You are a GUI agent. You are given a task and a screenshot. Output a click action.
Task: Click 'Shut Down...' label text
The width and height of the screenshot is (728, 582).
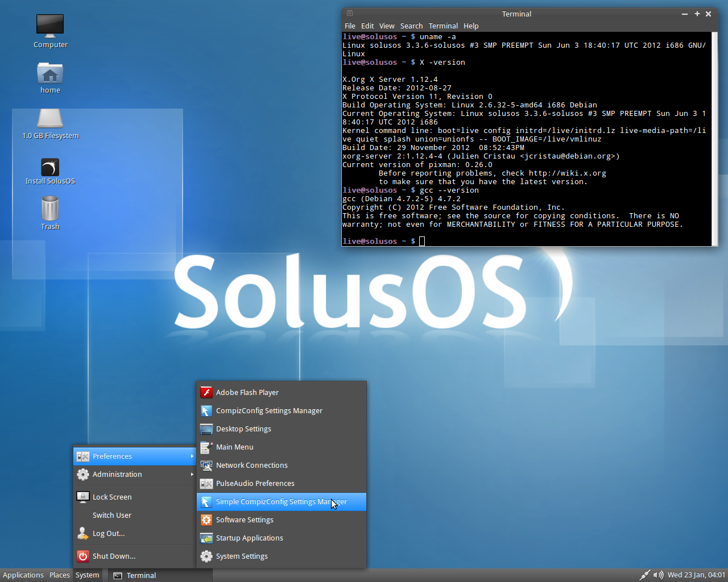pyautogui.click(x=114, y=556)
